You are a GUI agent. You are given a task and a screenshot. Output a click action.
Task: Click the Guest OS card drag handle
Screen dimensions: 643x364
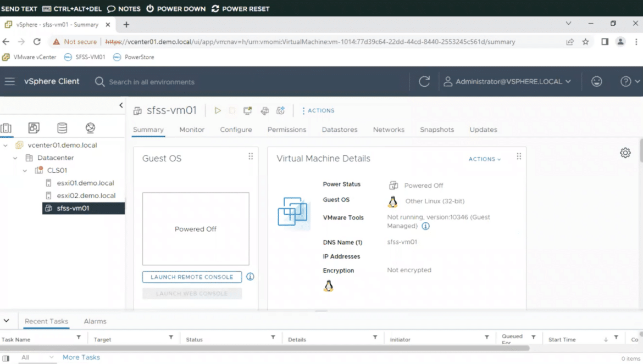tap(251, 156)
